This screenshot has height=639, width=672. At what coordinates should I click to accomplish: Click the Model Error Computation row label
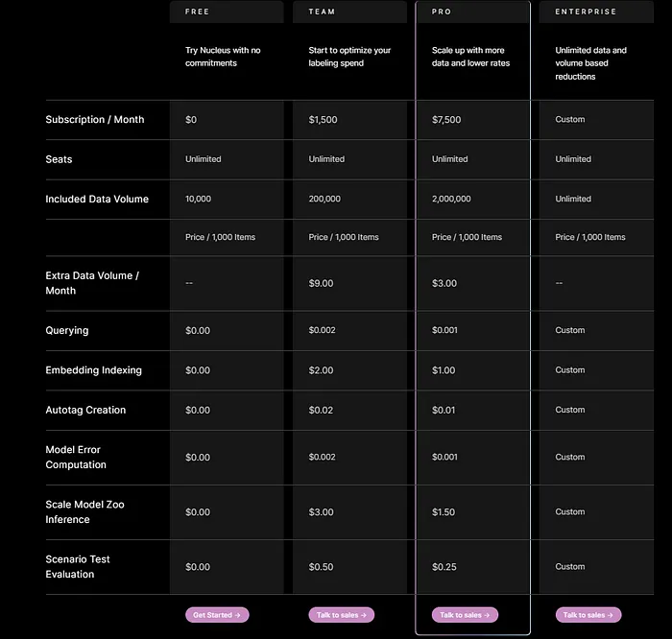[x=76, y=457]
